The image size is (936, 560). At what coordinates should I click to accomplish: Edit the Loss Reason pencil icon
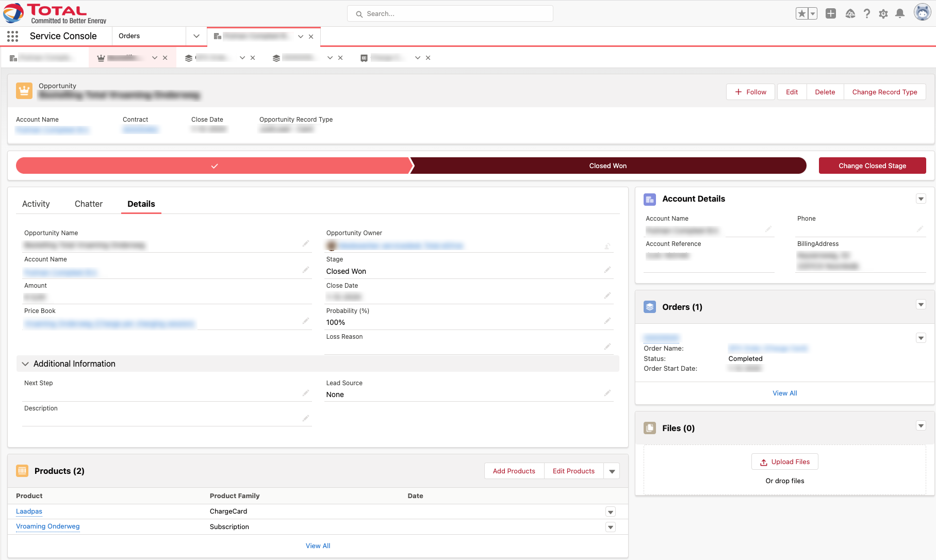pyautogui.click(x=607, y=347)
